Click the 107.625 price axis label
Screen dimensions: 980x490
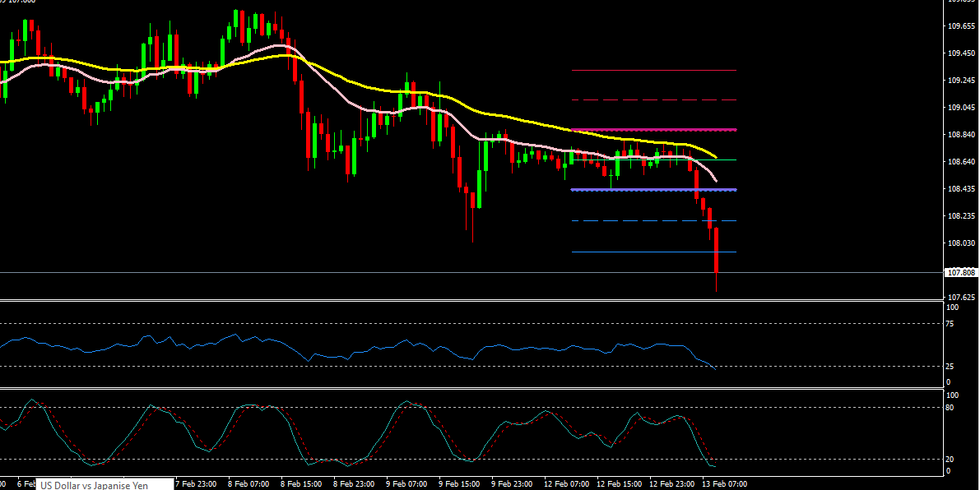click(x=962, y=297)
